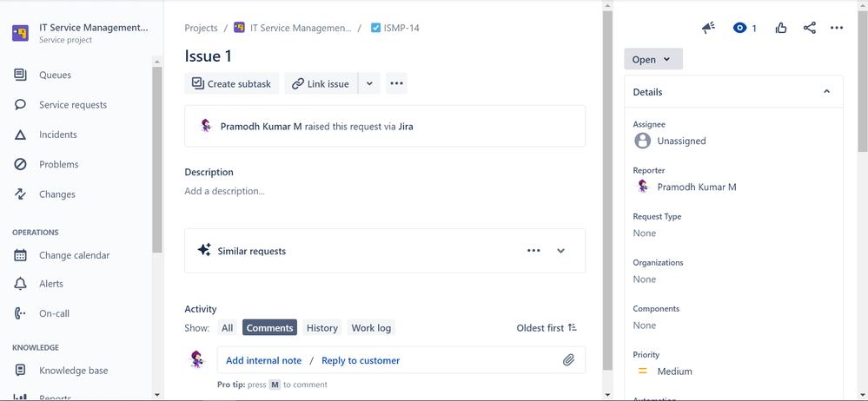Screen dimensions: 868x401
Task: Open top-right more actions ellipsis
Action: tap(837, 28)
